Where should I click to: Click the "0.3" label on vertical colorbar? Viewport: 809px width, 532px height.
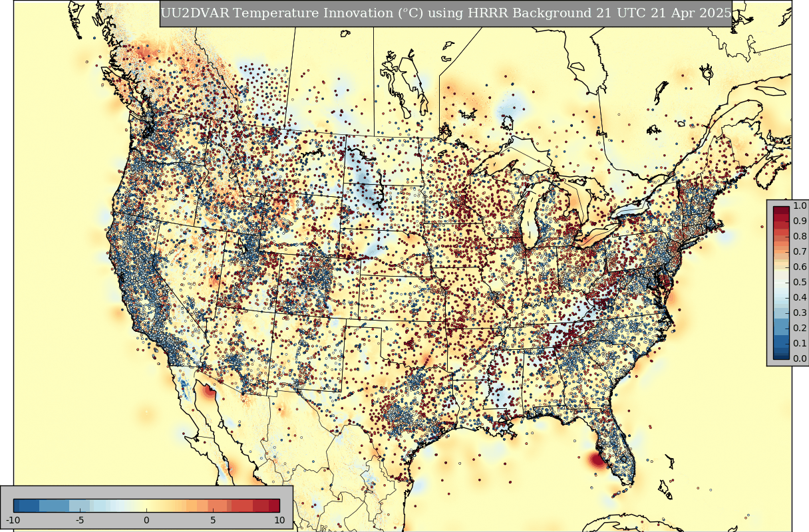pyautogui.click(x=800, y=313)
